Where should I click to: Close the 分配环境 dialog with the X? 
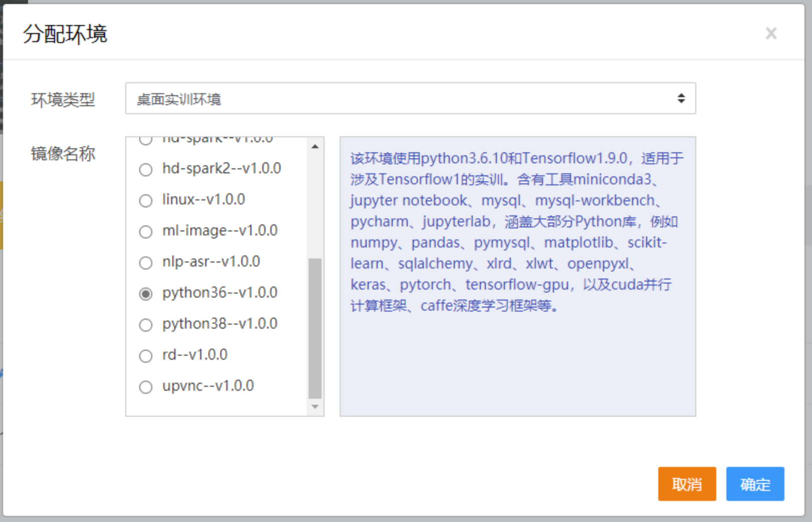click(x=771, y=33)
